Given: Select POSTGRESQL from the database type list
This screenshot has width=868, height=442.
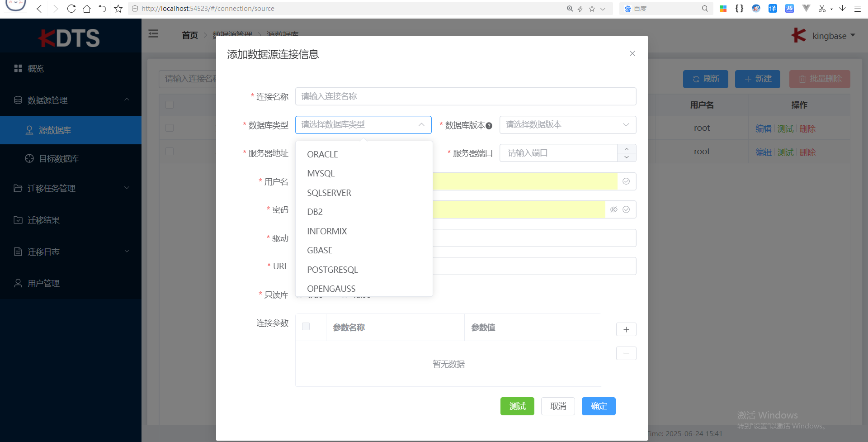Looking at the screenshot, I should (332, 269).
